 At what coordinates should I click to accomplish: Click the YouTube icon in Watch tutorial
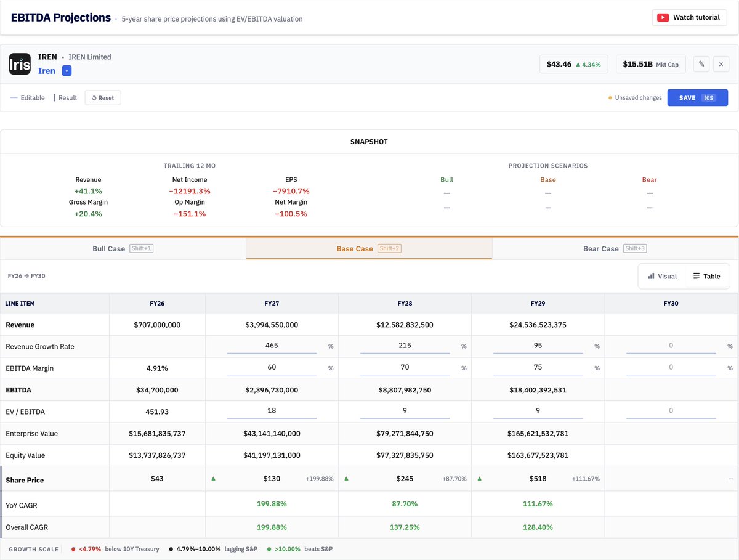[x=663, y=17]
